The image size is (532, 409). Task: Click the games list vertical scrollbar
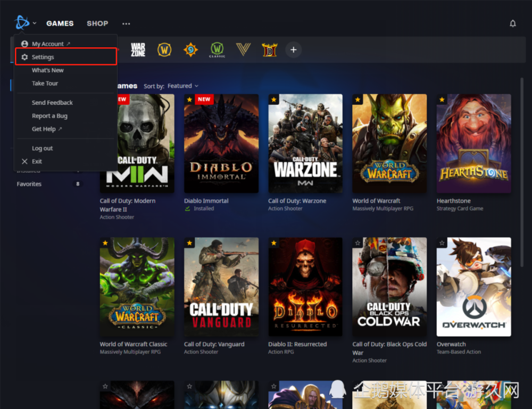click(x=522, y=172)
